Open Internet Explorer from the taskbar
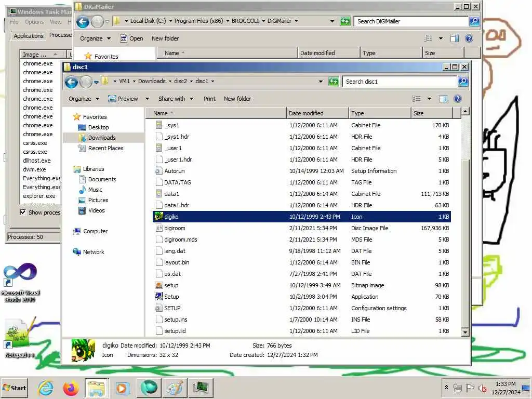This screenshot has width=532, height=399. (x=46, y=388)
